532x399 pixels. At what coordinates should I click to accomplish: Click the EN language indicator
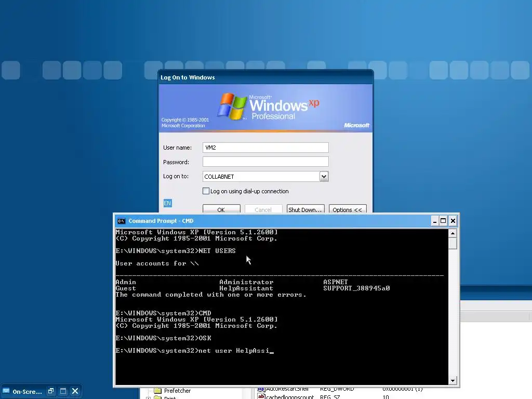pos(167,203)
